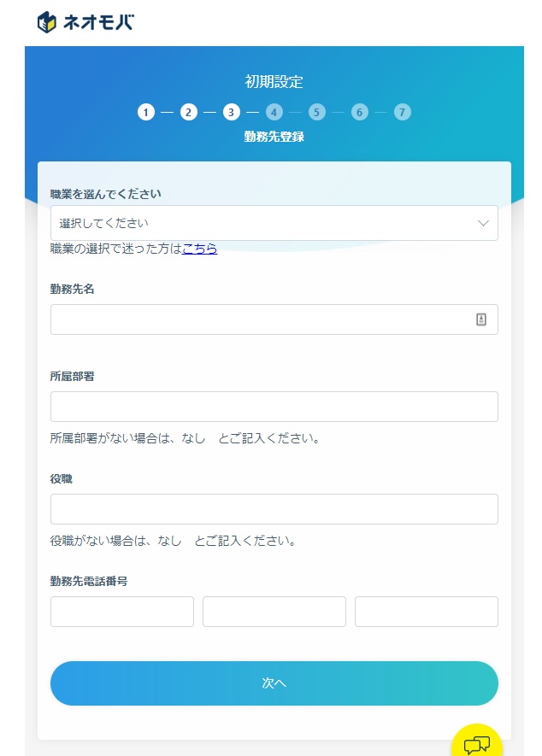Click the first phone number box
The height and width of the screenshot is (756, 542).
[122, 612]
